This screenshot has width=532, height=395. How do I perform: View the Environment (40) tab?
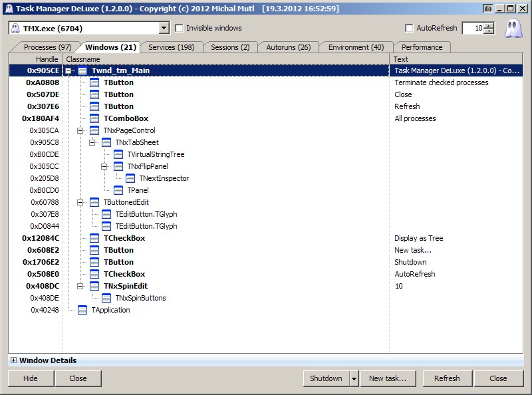(x=356, y=47)
